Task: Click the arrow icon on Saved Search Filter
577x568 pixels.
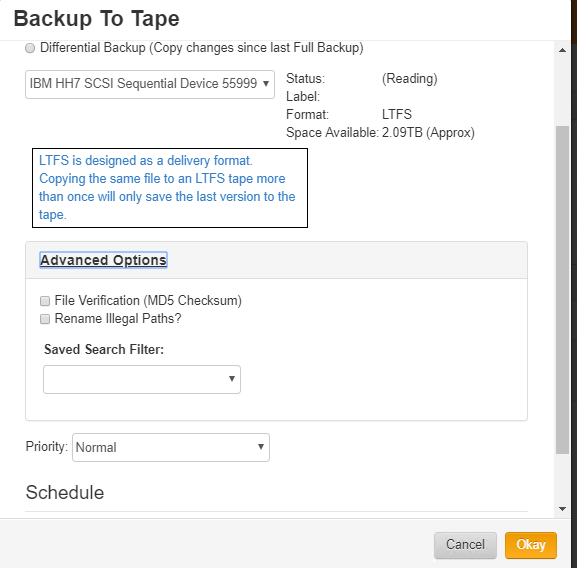Action: (232, 379)
